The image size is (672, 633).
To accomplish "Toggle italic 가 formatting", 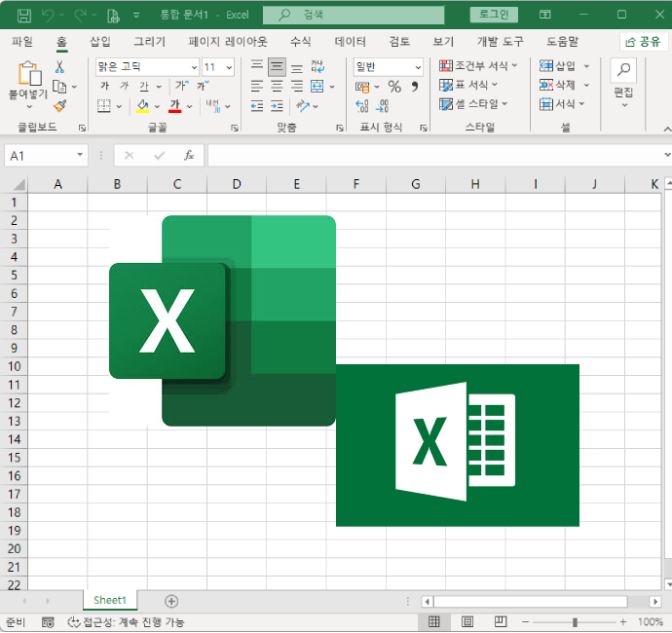I will [125, 86].
